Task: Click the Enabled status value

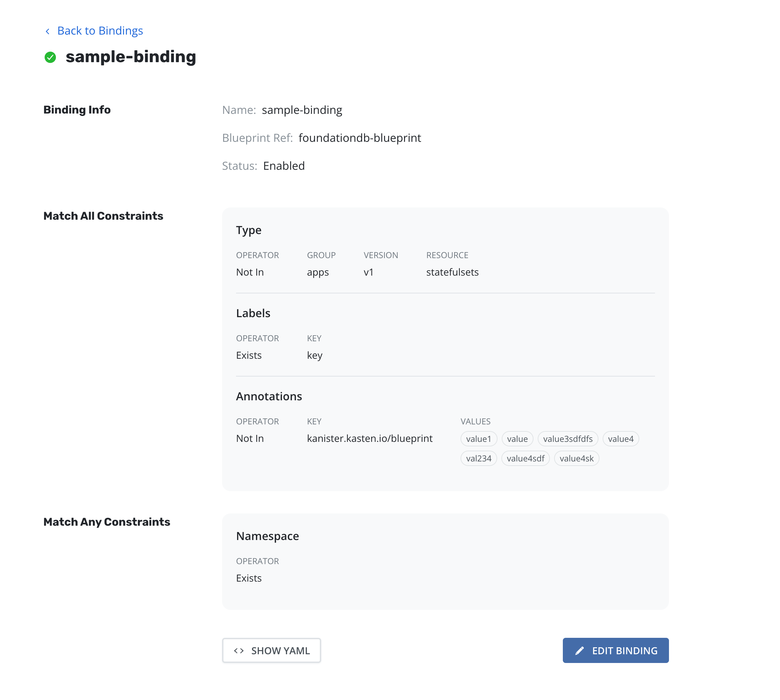Action: [284, 166]
